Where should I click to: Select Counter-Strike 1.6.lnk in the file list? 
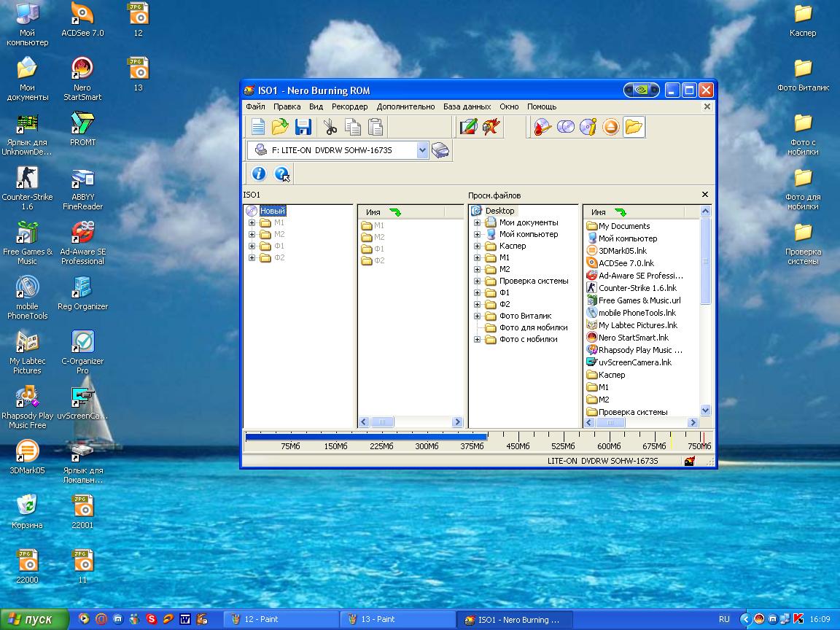click(x=637, y=288)
